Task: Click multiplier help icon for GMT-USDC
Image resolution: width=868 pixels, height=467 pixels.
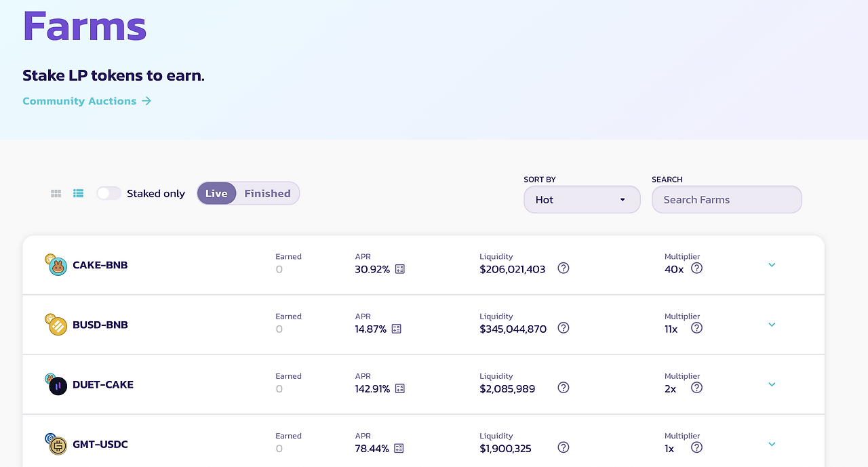Action: pyautogui.click(x=696, y=447)
